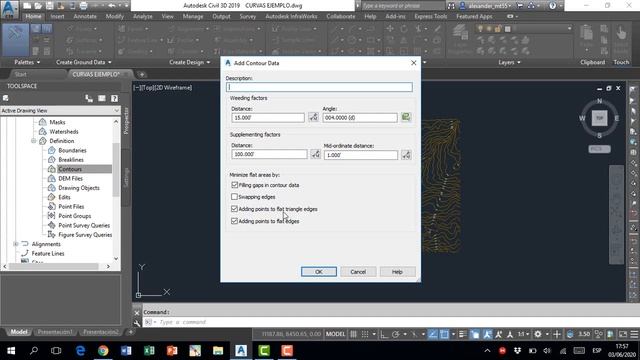640x360 pixels.
Task: Open the Analyze ribbon tab
Action: 143,16
